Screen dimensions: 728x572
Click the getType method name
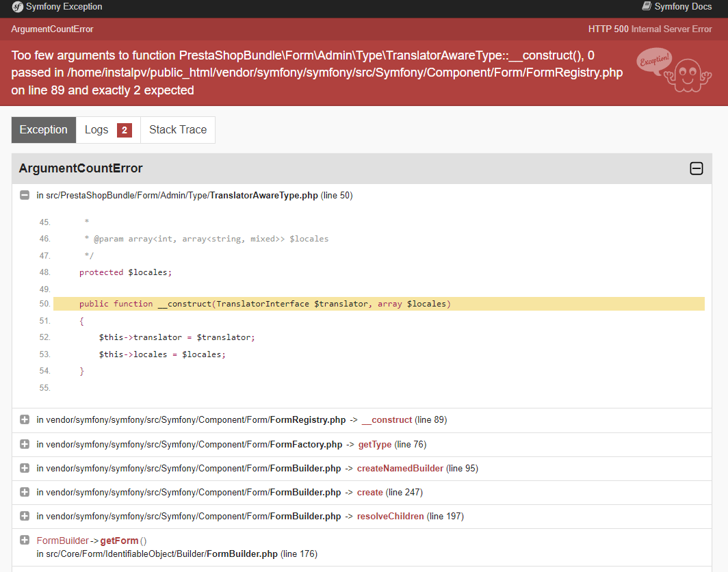tap(375, 444)
